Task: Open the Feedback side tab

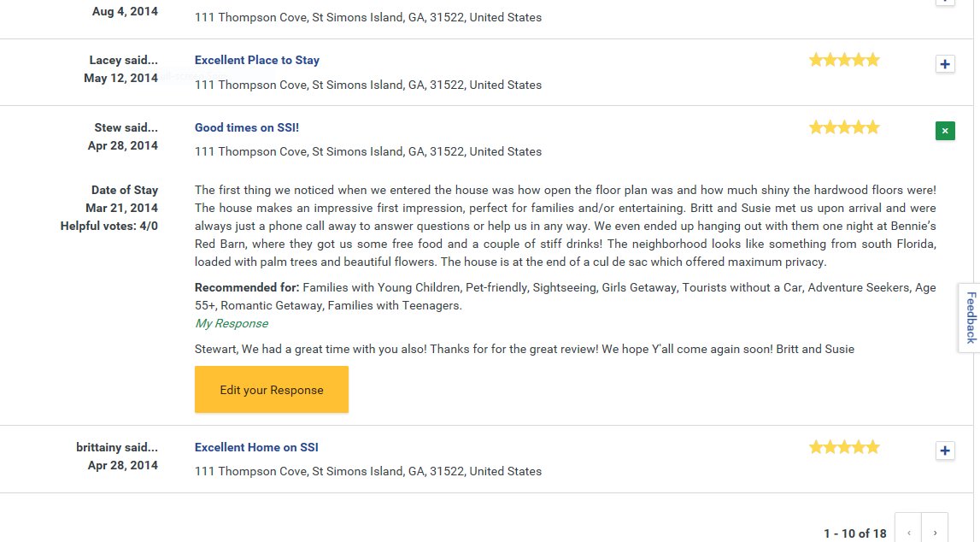Action: click(970, 317)
